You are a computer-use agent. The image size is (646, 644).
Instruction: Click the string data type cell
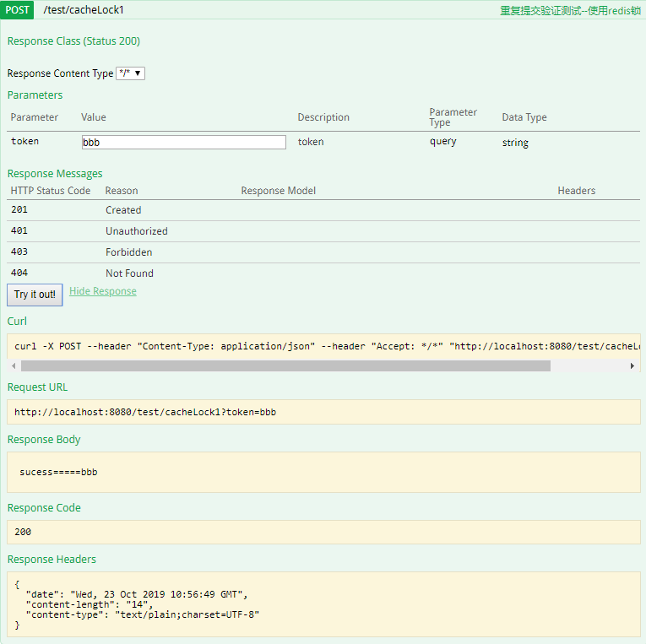(515, 143)
